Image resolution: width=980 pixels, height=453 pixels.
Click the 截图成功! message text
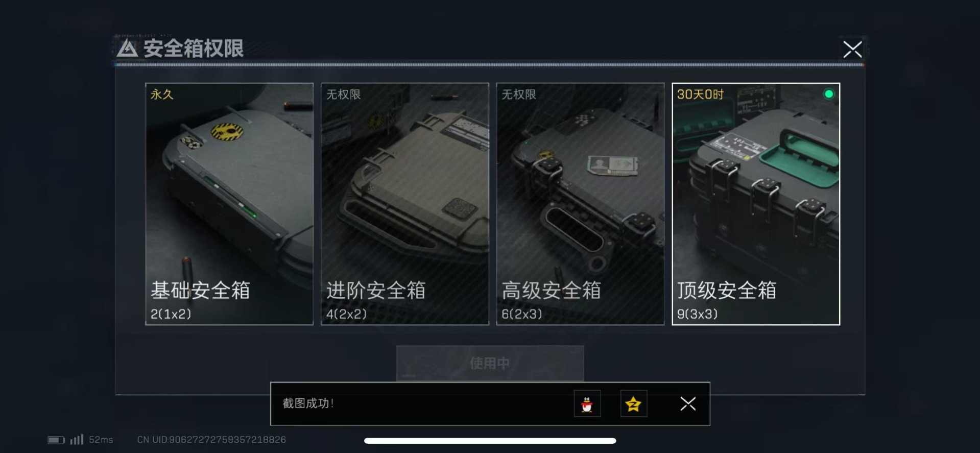(x=308, y=403)
